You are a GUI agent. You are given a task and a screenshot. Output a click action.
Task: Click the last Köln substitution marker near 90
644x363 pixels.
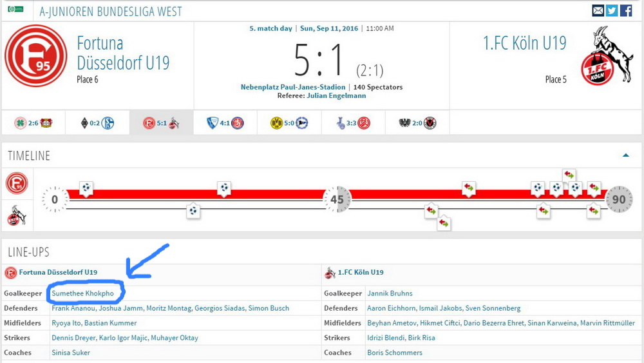pos(594,211)
